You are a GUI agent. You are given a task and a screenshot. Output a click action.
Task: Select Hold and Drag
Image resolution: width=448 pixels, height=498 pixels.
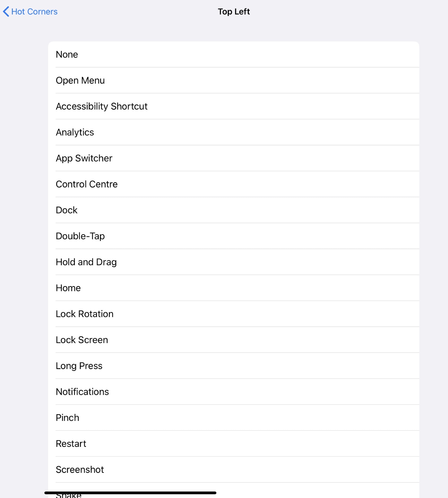pyautogui.click(x=86, y=262)
